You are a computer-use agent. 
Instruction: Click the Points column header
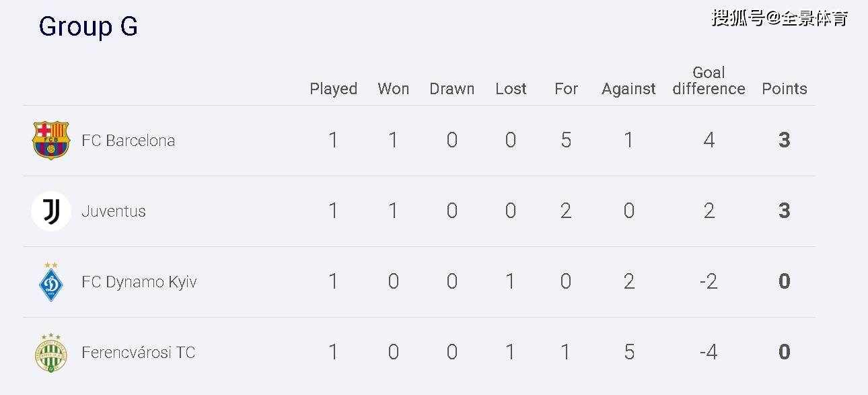pos(784,89)
